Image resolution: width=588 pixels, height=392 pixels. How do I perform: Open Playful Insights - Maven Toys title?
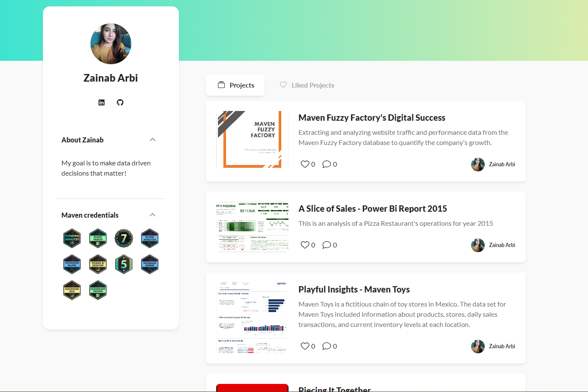point(354,290)
